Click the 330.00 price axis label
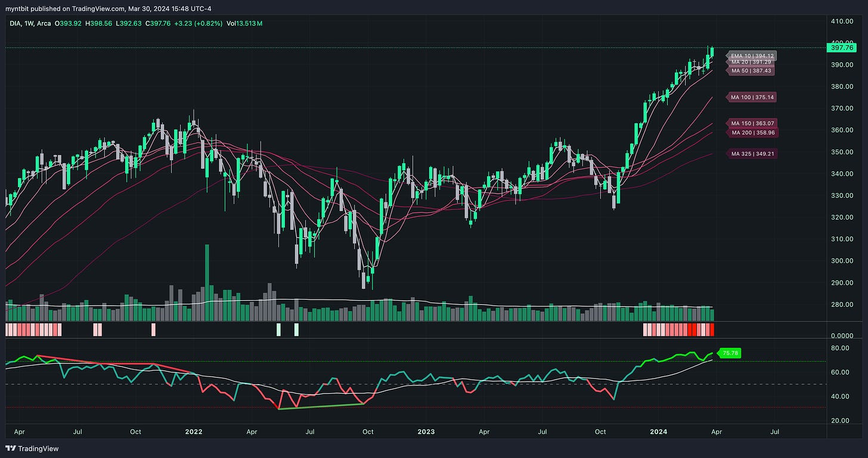The height and width of the screenshot is (458, 868). (x=842, y=195)
